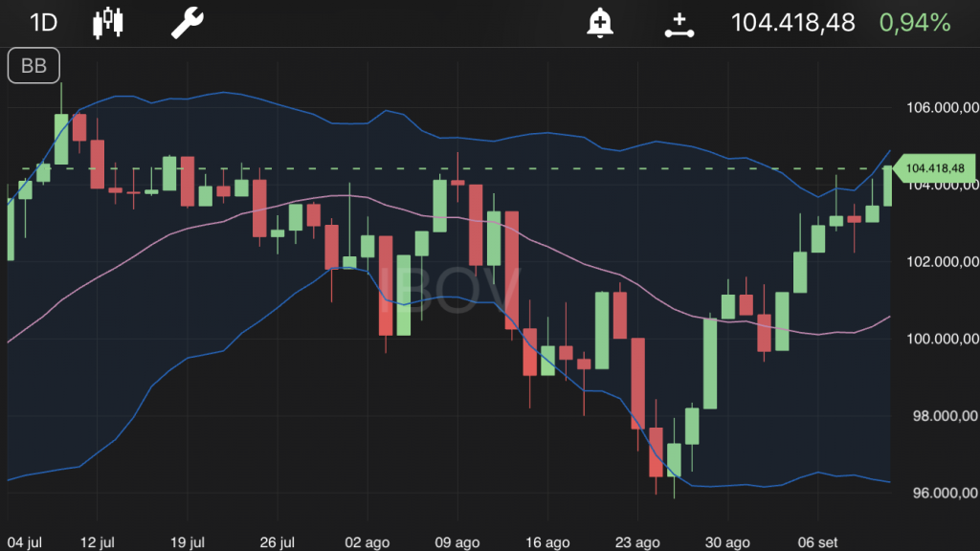
Task: Select the green 104.418,48 price tag on axis
Action: point(934,168)
